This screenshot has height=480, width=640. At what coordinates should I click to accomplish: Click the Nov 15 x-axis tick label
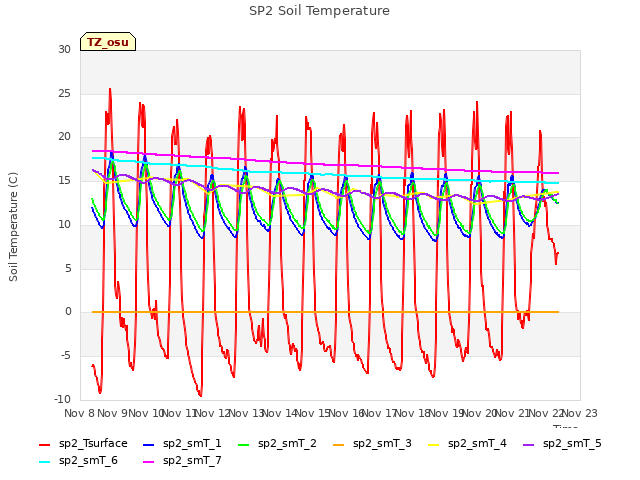pyautogui.click(x=313, y=413)
